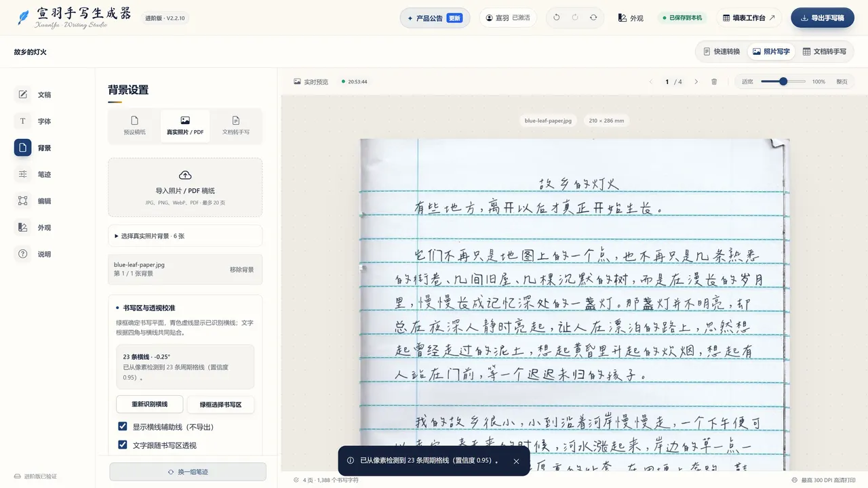Select the 背景 background sidebar icon
The image size is (868, 488).
22,148
